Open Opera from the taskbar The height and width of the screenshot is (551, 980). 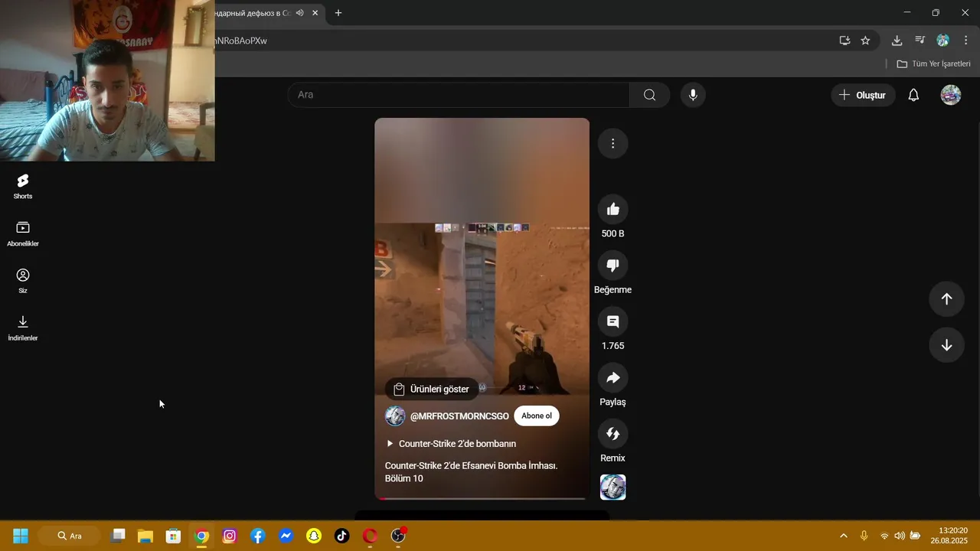(370, 536)
